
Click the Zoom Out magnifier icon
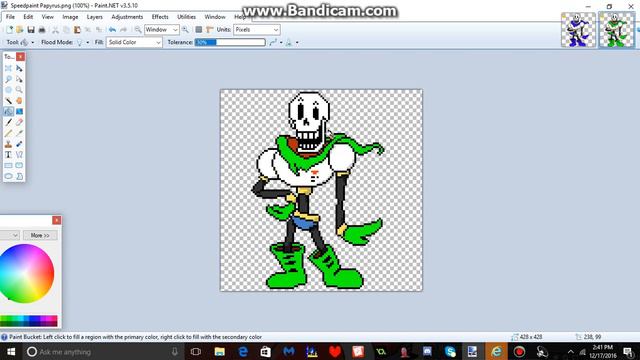[x=138, y=29]
